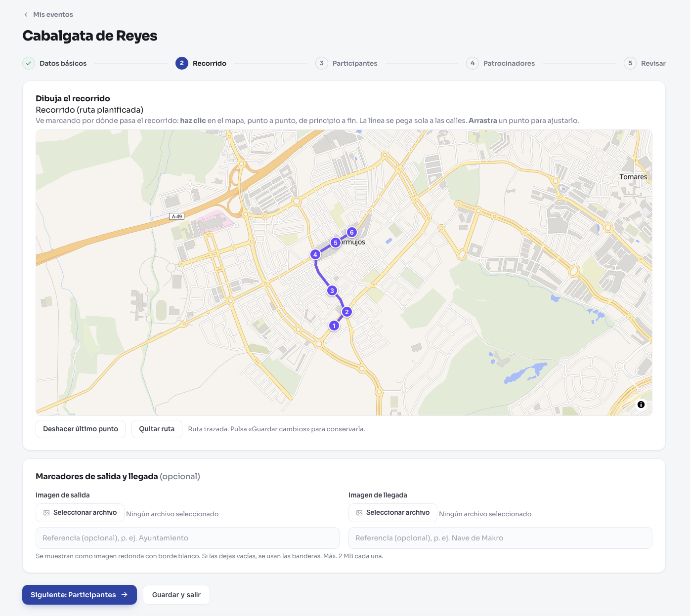Choose file for Imagen de salida

80,513
